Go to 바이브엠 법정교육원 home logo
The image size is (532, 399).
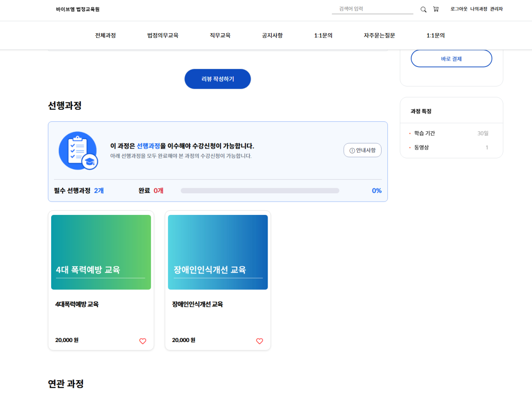tap(78, 9)
